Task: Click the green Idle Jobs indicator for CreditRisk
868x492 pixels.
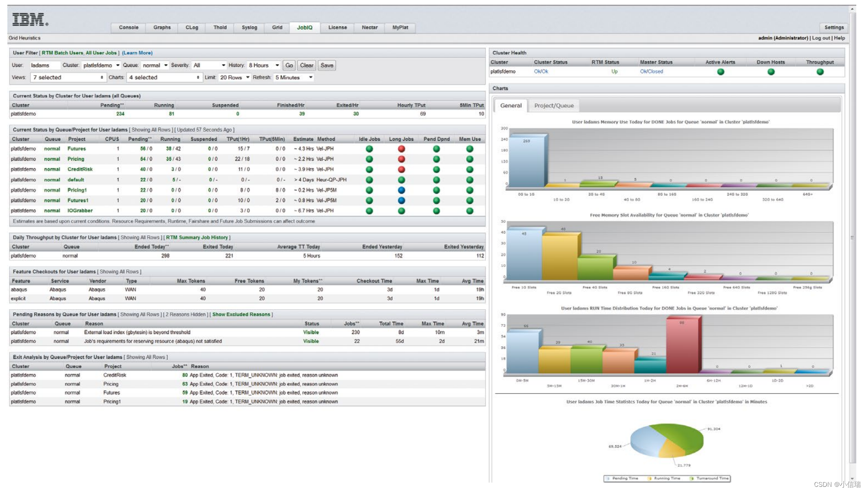Action: pos(370,169)
